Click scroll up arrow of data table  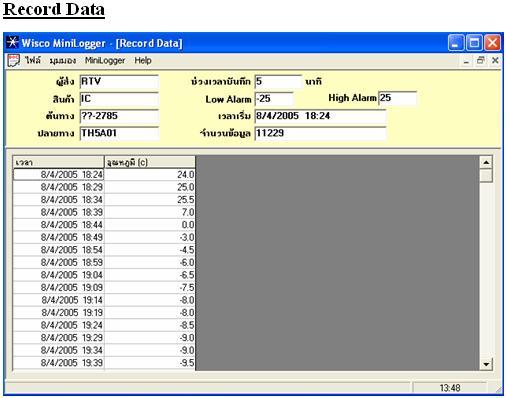point(486,162)
